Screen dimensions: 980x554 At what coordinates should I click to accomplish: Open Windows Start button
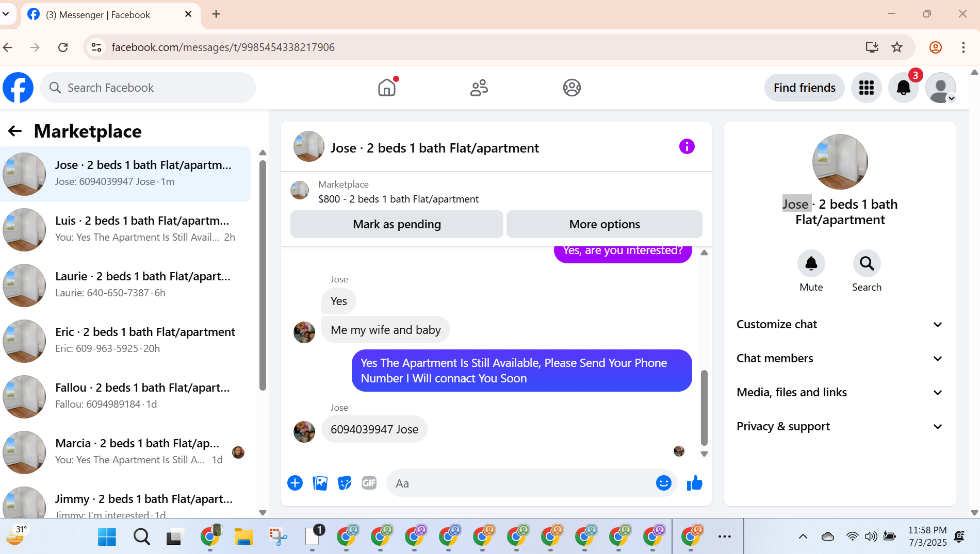[107, 537]
